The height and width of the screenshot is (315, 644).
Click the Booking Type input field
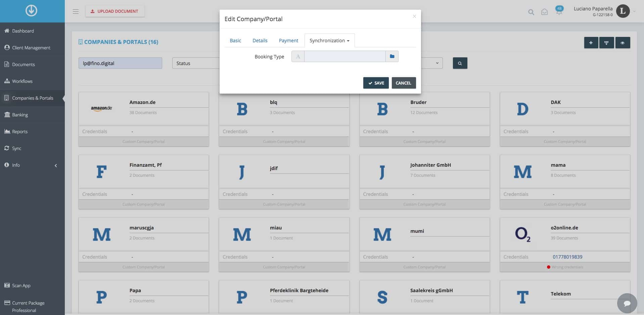(x=345, y=56)
